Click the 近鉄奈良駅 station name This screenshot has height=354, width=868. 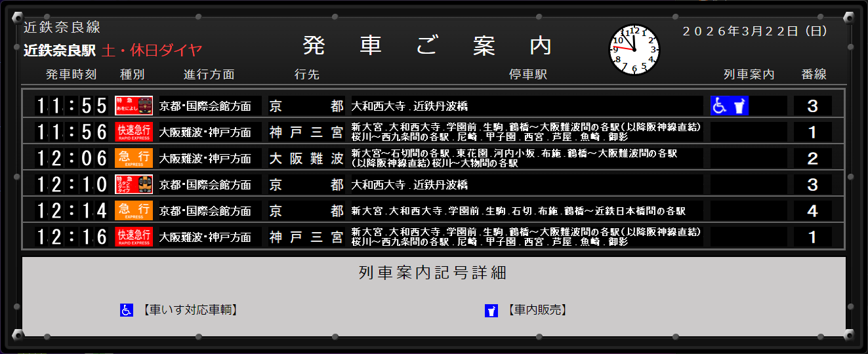[60, 50]
